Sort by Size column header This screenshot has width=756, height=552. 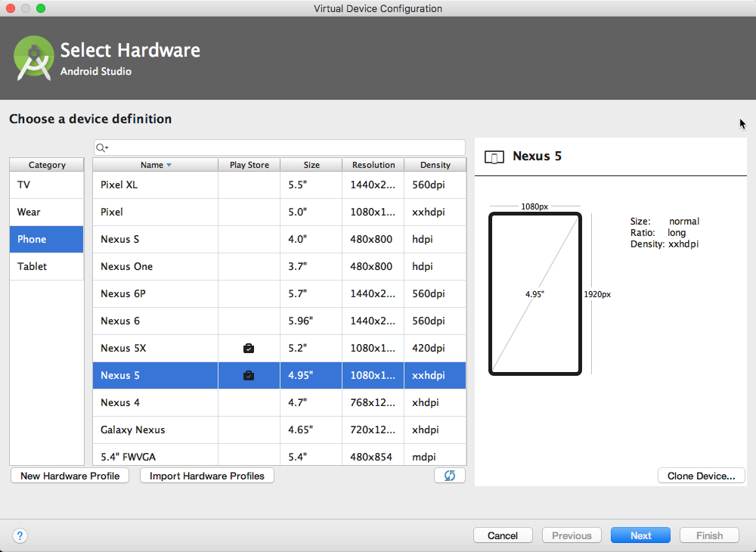pos(311,165)
